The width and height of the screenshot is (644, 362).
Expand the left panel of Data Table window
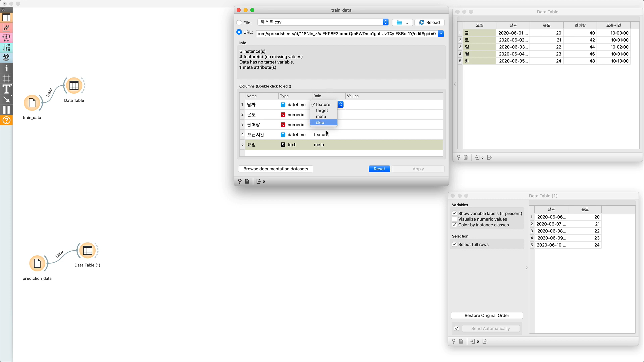pyautogui.click(x=455, y=84)
